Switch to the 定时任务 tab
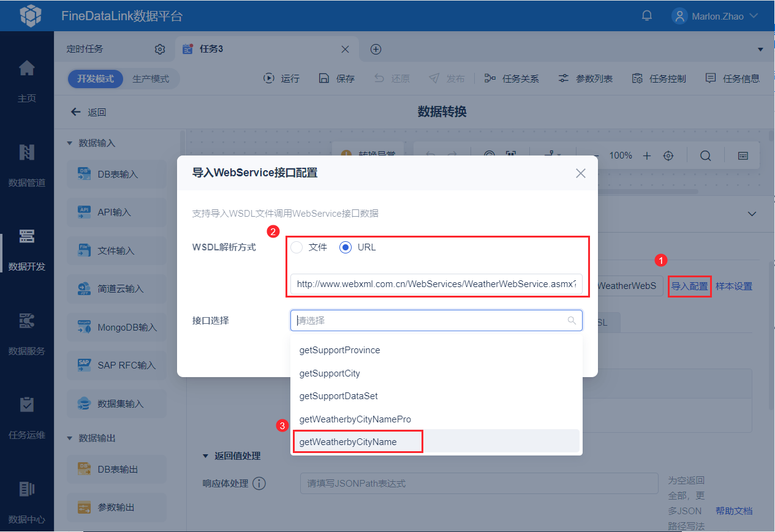The image size is (775, 532). point(85,50)
